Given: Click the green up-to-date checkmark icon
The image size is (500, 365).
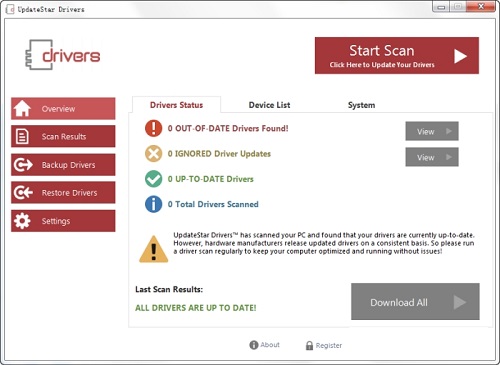Looking at the screenshot, I should point(153,179).
